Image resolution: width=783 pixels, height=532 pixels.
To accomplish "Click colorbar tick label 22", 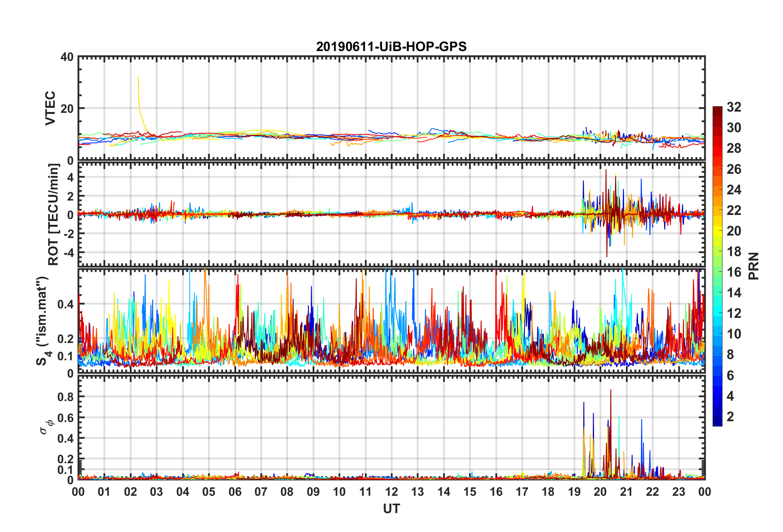I will (x=734, y=210).
